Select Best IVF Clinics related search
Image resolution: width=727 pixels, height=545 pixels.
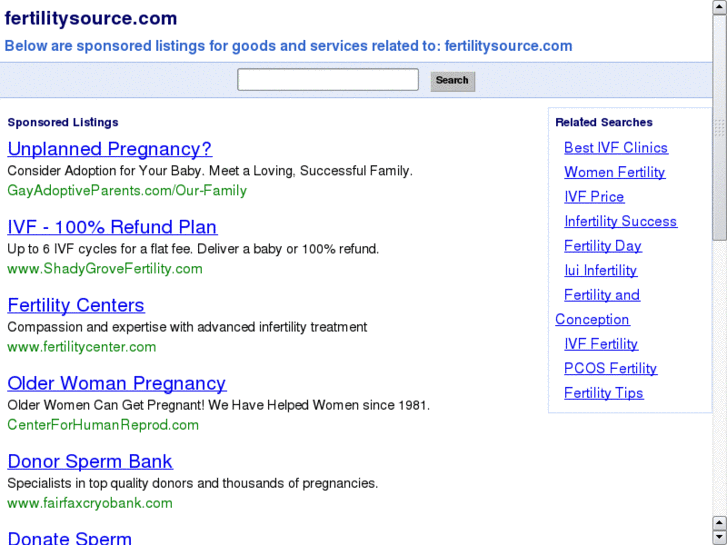(616, 147)
